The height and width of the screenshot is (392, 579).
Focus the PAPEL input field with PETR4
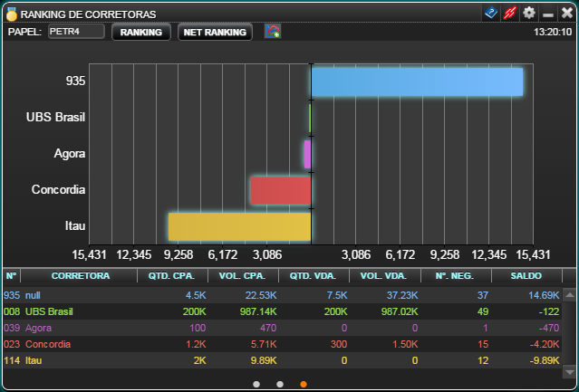pos(76,32)
